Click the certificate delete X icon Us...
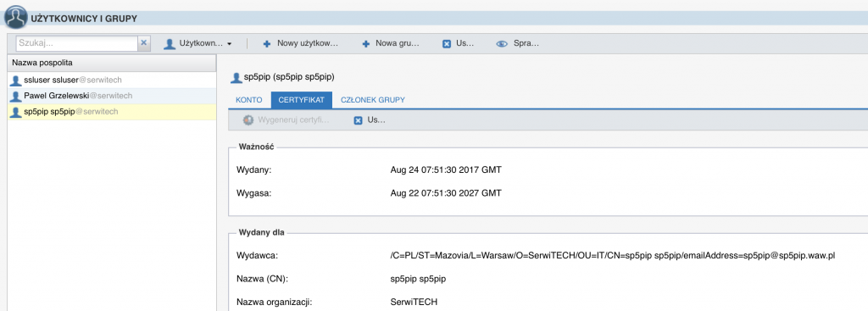Screen dimensions: 868x311 pos(359,120)
